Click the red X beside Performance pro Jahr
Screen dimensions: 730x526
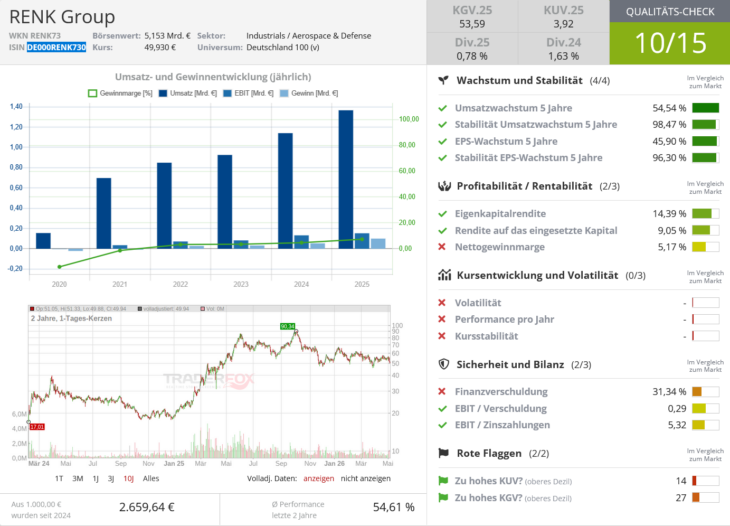(442, 319)
